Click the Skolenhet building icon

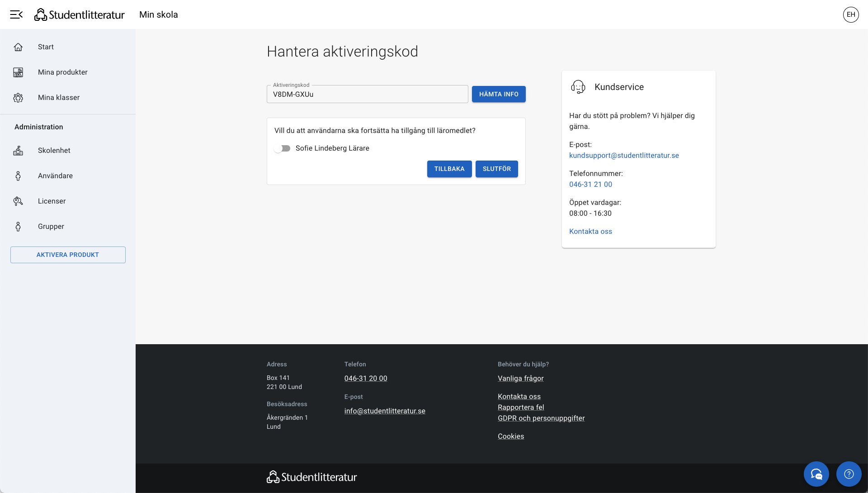[x=18, y=151]
